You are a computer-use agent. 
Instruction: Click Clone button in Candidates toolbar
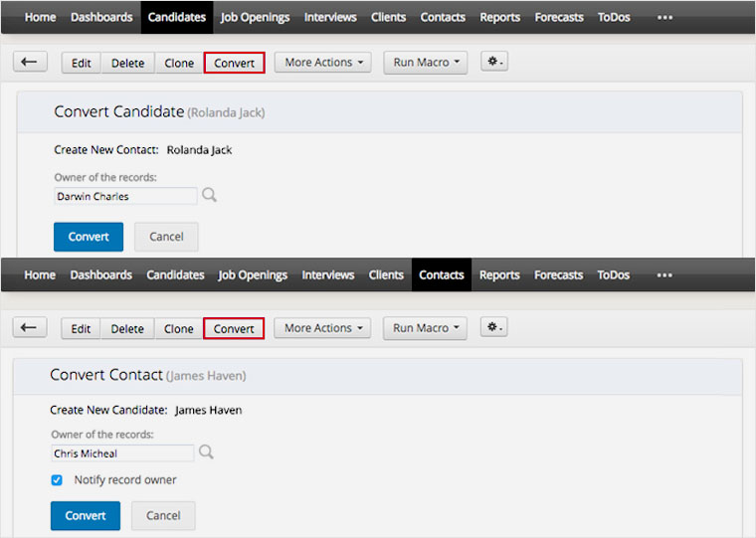[179, 64]
